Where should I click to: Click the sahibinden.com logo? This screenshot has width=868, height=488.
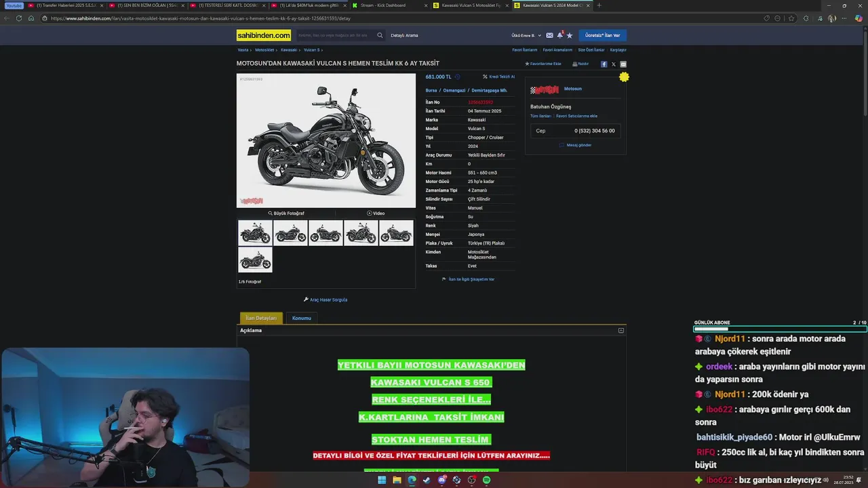pos(264,35)
